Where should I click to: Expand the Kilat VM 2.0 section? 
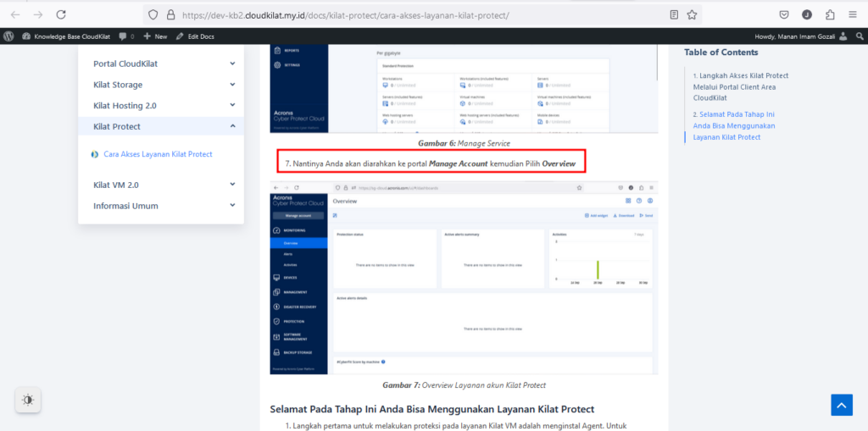232,185
